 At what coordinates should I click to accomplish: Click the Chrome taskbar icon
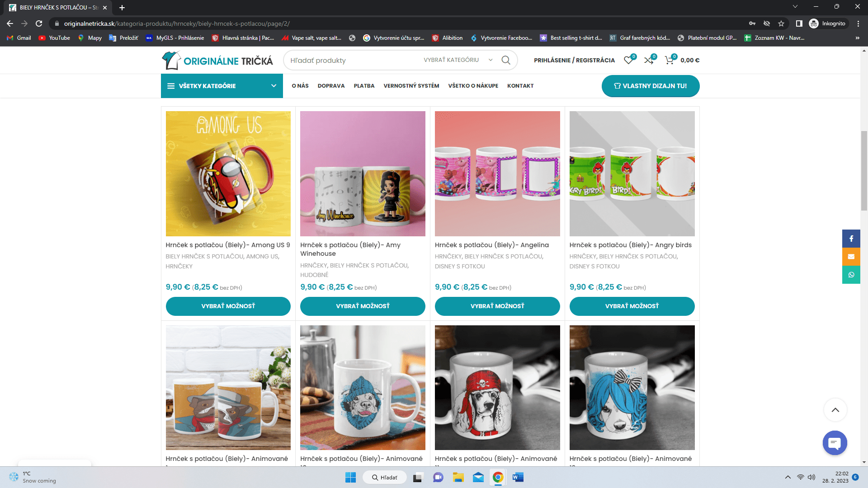tap(498, 477)
